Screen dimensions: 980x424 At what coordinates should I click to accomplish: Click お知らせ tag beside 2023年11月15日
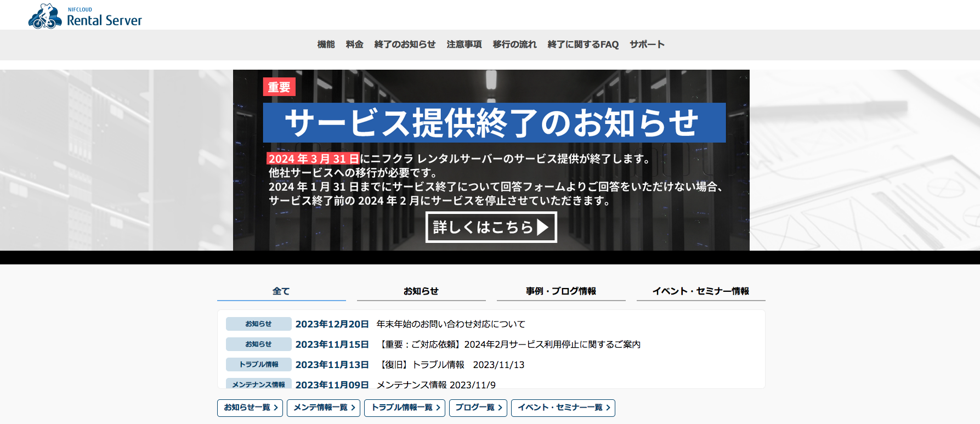pyautogui.click(x=258, y=344)
